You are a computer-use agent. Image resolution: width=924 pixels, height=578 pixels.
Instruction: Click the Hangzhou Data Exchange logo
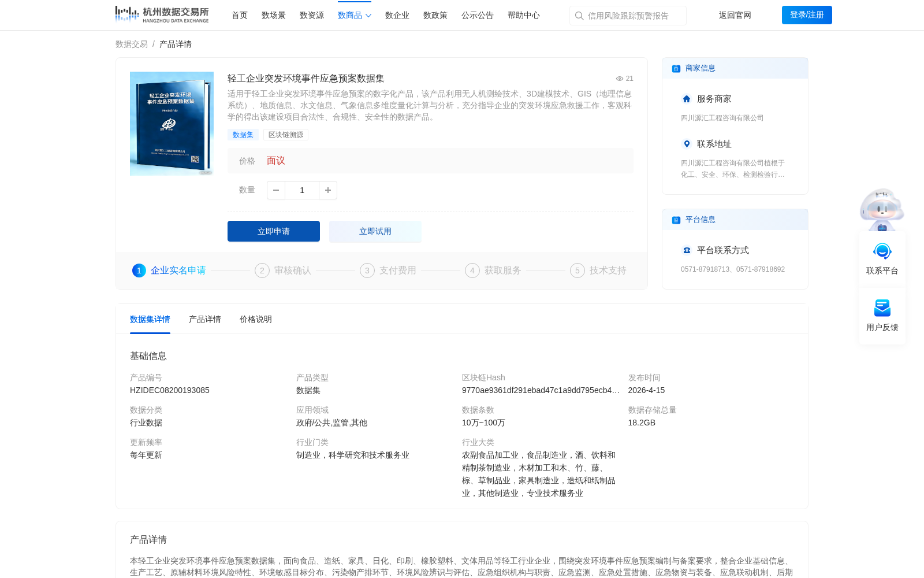click(162, 14)
